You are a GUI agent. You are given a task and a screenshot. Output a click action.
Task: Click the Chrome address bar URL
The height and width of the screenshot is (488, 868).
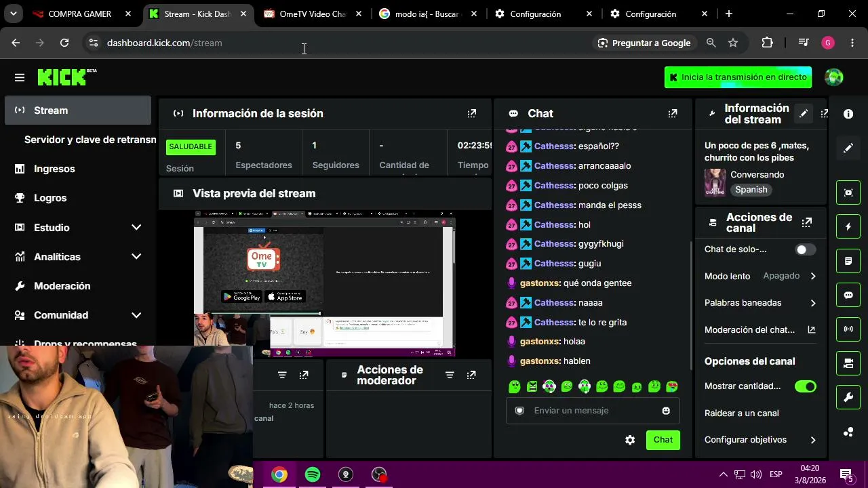(x=165, y=43)
